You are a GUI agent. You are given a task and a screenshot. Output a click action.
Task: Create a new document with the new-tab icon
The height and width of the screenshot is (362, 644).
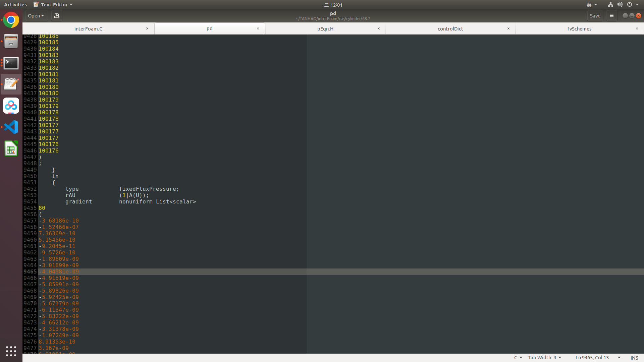pos(56,16)
